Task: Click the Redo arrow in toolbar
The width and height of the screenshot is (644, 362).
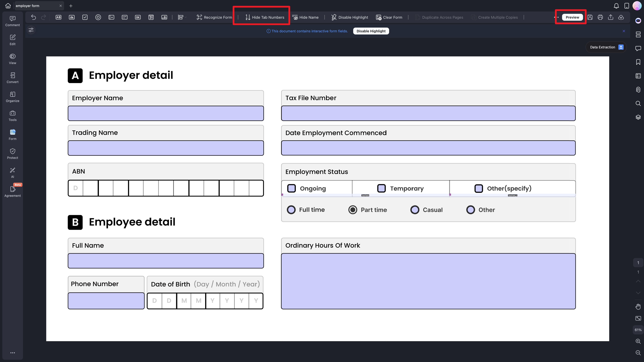Action: tap(44, 17)
